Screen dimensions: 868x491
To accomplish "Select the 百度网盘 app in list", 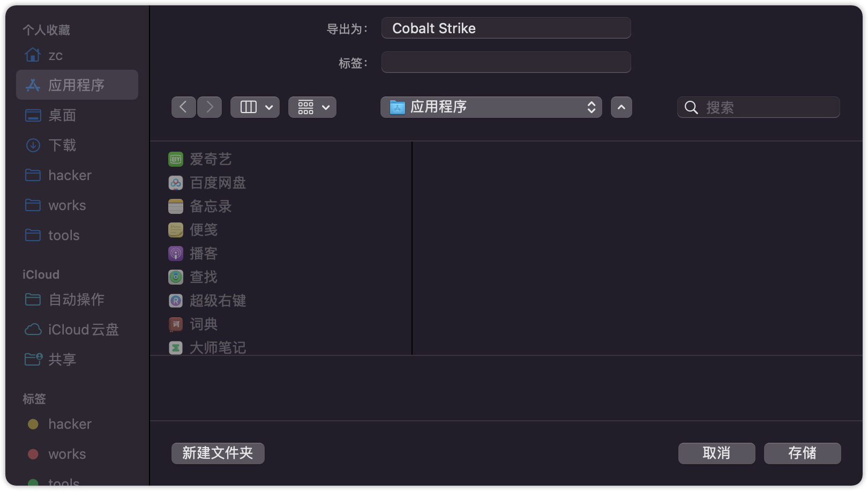I will point(218,183).
